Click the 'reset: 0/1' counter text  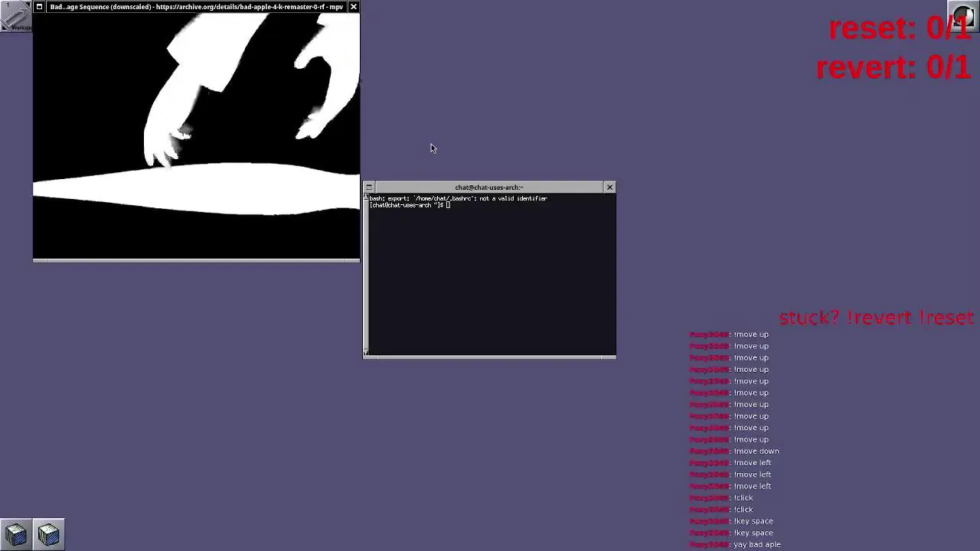pos(900,28)
